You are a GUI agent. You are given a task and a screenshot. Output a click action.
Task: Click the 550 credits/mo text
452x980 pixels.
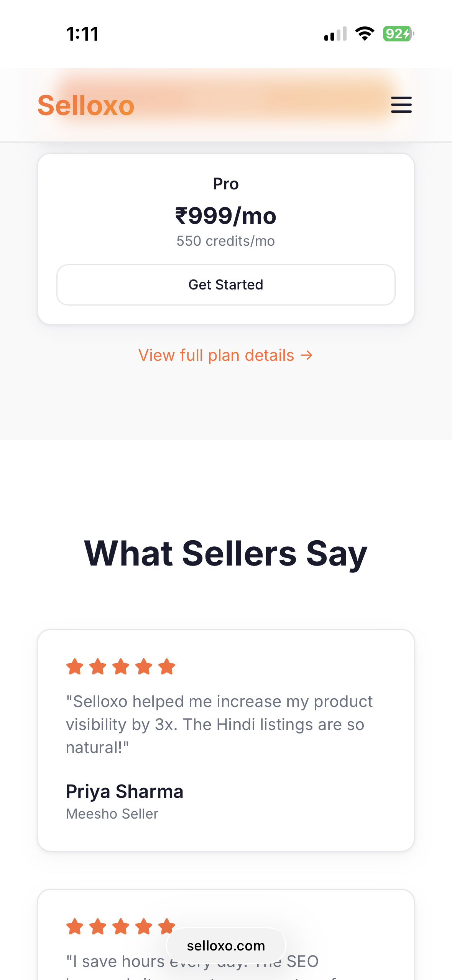click(x=225, y=241)
